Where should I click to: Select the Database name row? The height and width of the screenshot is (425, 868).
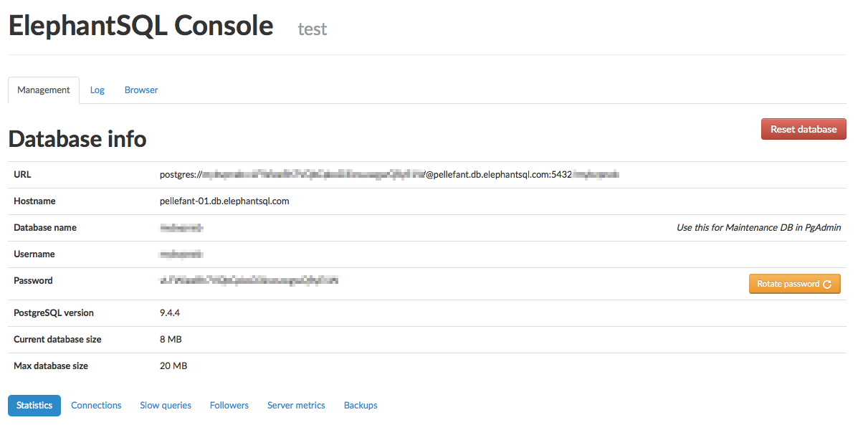click(x=181, y=227)
